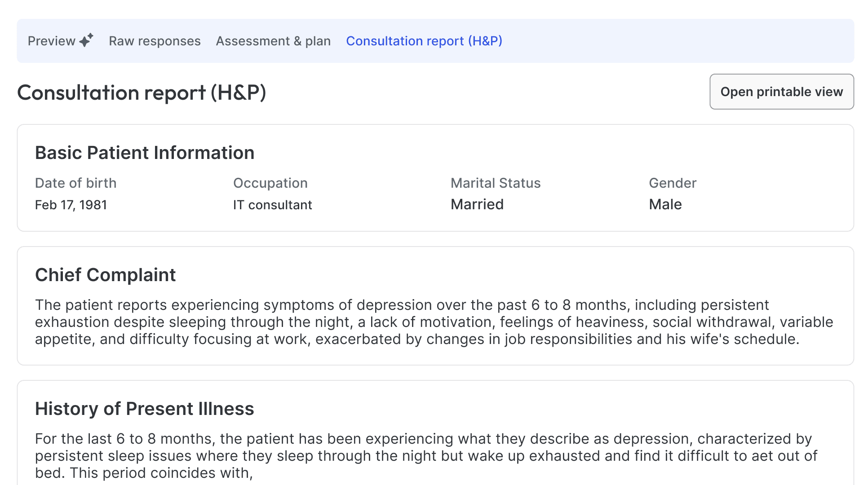
Task: Open the Raw responses tab
Action: [x=155, y=41]
